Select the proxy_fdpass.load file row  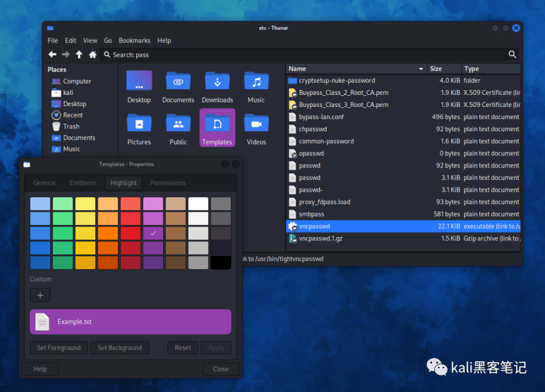tap(404, 202)
